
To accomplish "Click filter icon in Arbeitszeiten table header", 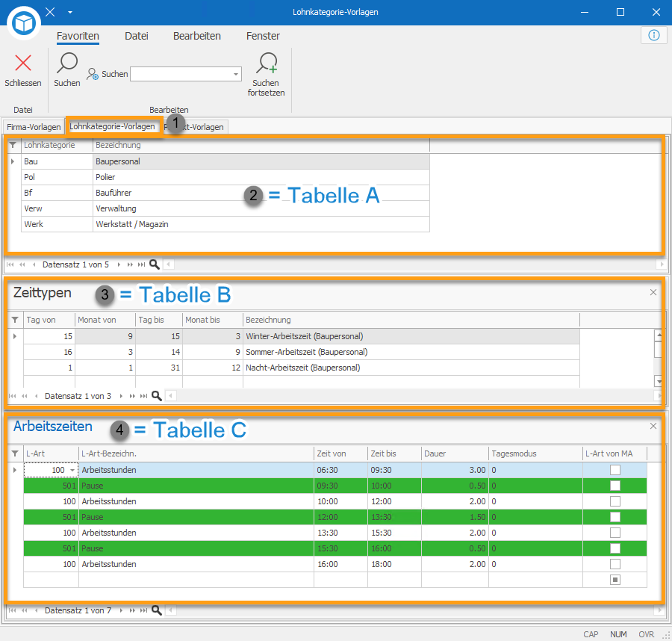I will tap(15, 453).
